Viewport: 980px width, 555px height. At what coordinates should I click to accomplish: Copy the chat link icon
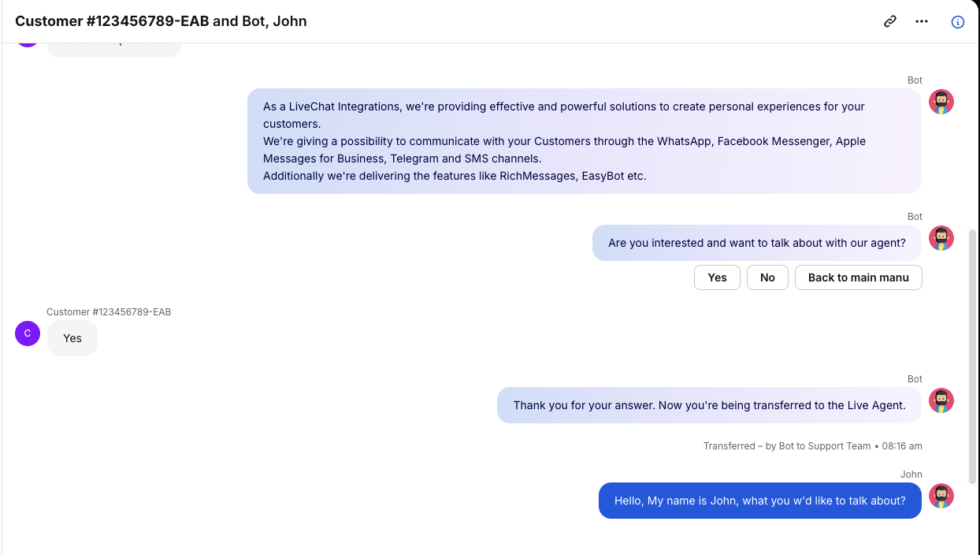(x=890, y=21)
